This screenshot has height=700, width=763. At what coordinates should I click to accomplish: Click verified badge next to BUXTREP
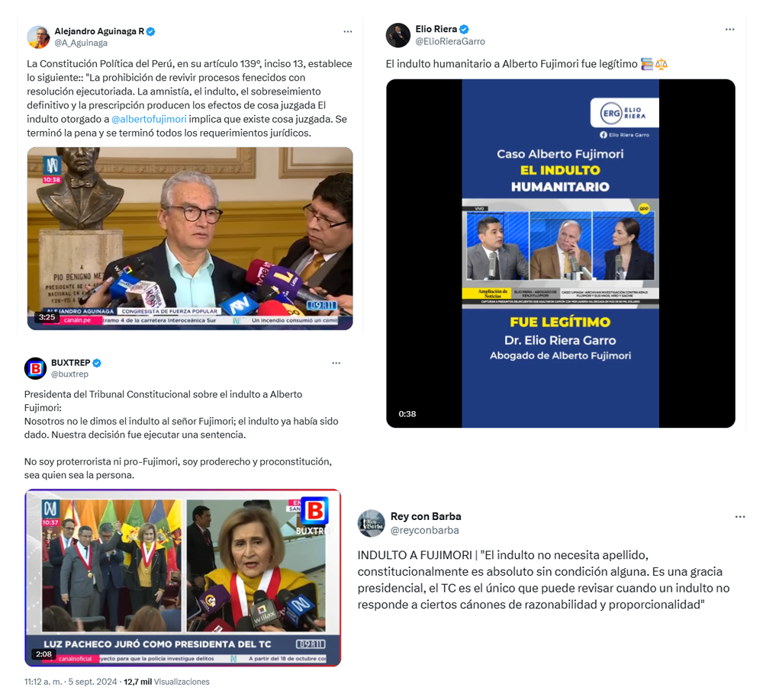coord(97,363)
